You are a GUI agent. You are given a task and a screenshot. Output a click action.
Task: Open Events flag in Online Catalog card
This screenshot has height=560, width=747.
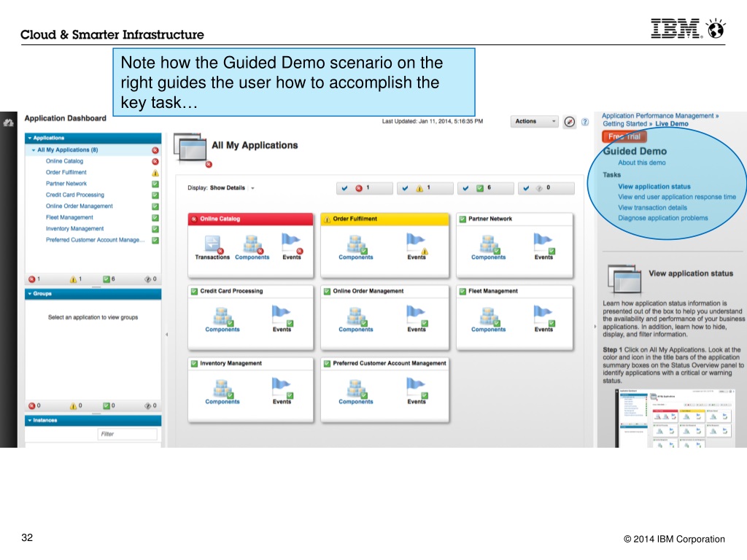(x=292, y=244)
